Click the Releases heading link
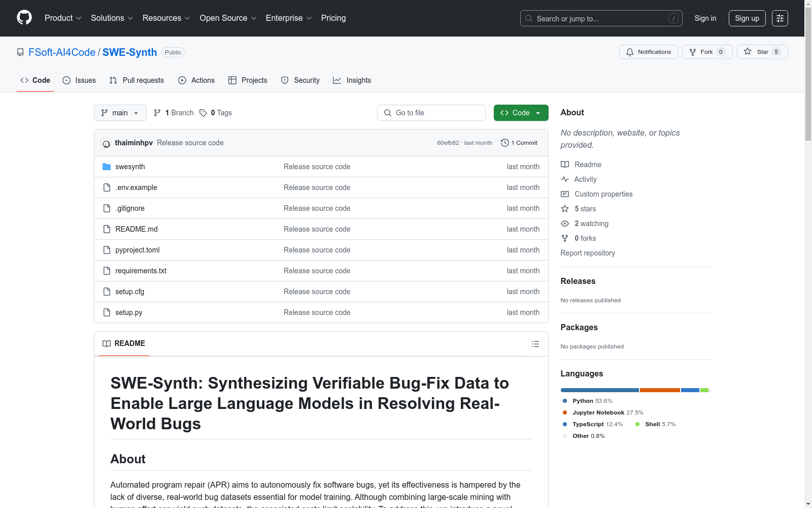The image size is (812, 508). click(578, 281)
